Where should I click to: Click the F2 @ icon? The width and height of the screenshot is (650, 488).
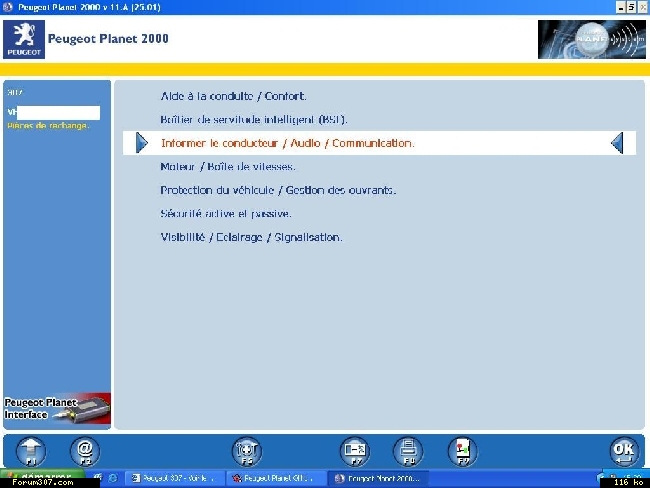coord(85,452)
